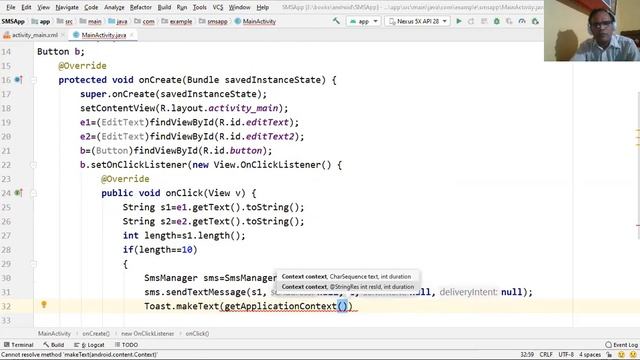
Task: Change the UTF-8 file encoding setting
Action: click(x=566, y=355)
